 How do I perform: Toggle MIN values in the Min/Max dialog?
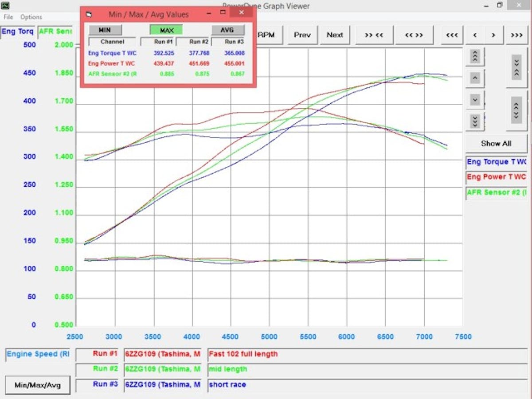(105, 30)
